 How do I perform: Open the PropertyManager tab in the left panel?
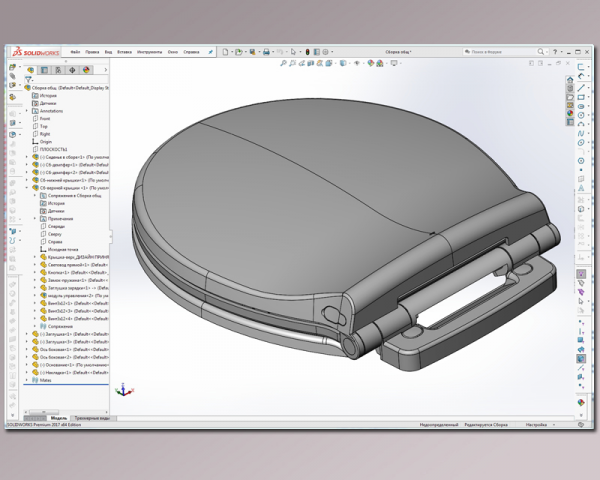tap(44, 70)
